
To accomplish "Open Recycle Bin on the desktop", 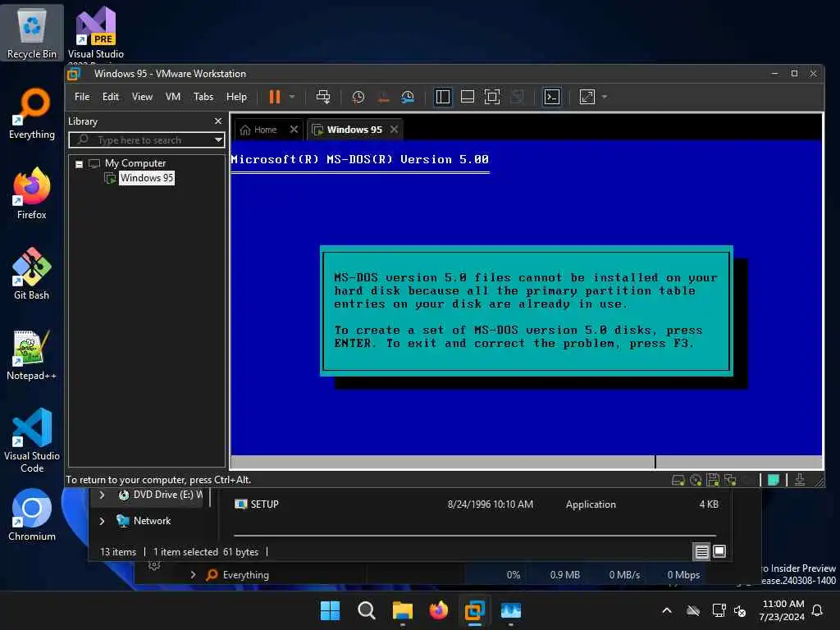I will click(x=32, y=34).
